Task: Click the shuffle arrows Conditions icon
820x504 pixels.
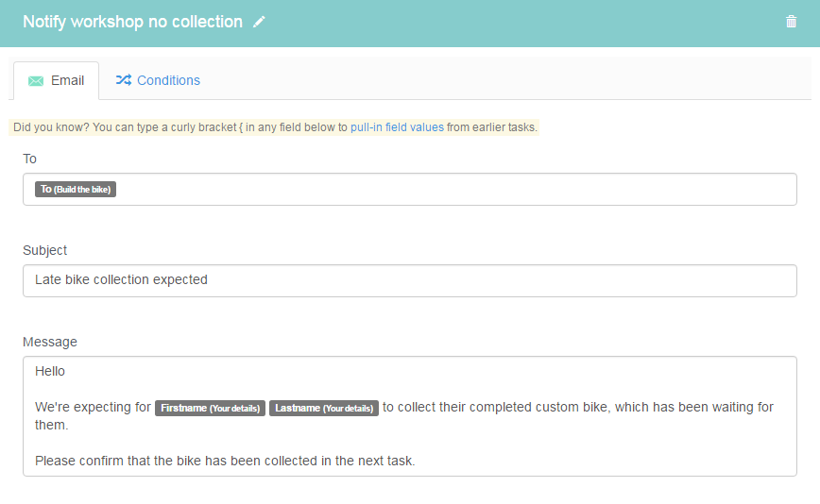Action: click(124, 80)
